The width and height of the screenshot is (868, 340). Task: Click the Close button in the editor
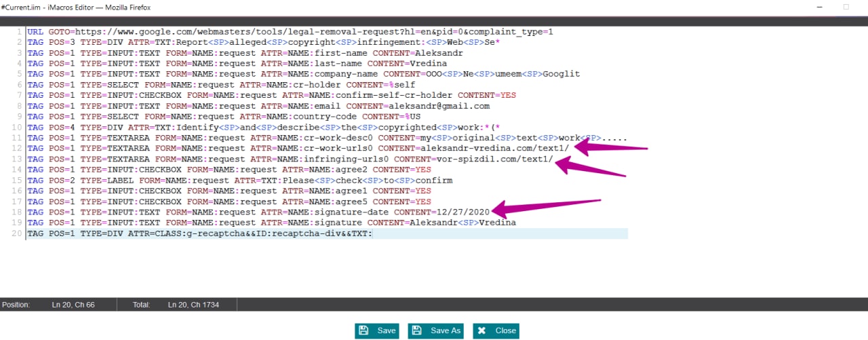(x=496, y=330)
